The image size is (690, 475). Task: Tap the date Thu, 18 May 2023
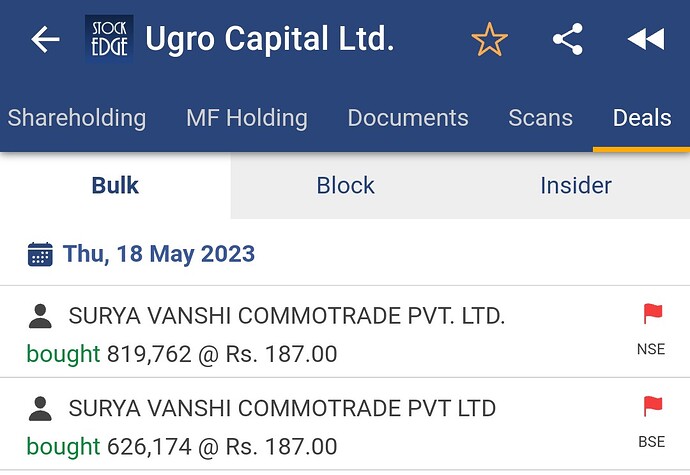[x=159, y=254]
